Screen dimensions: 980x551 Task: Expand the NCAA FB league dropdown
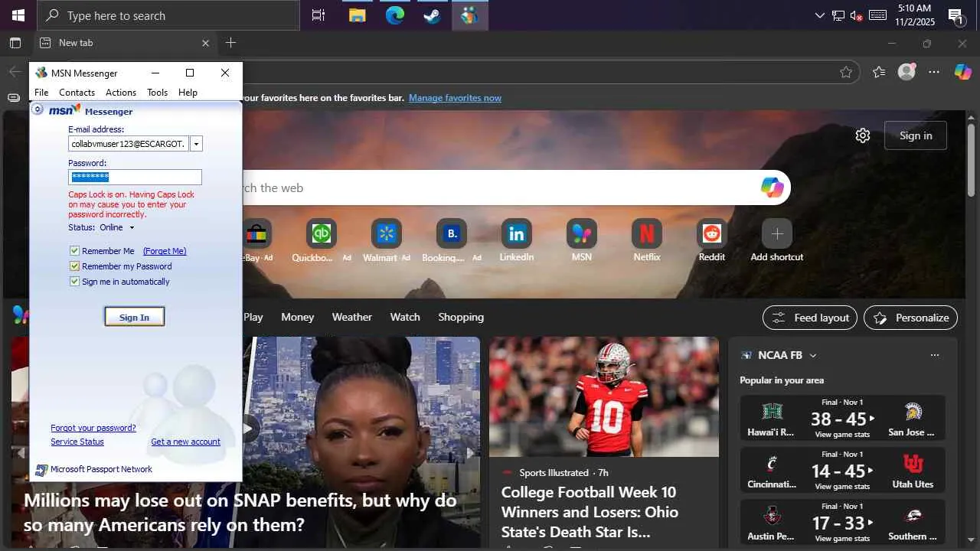(x=813, y=355)
